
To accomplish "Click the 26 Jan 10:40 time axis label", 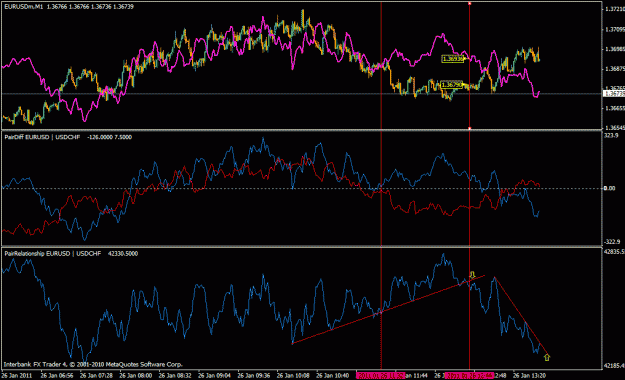I will (x=332, y=376).
